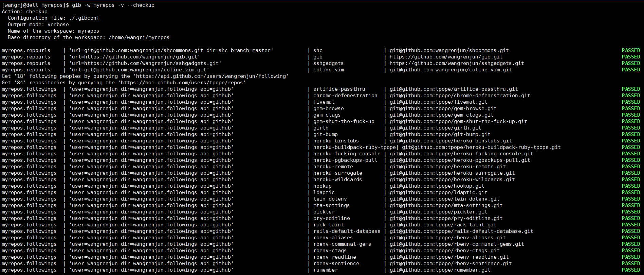644x275 pixels.
Task: Click the 'lein-dotenv' repo name
Action: point(330,199)
